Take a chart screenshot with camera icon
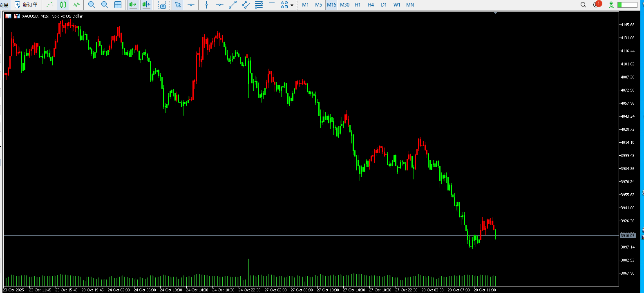 pyautogui.click(x=162, y=5)
